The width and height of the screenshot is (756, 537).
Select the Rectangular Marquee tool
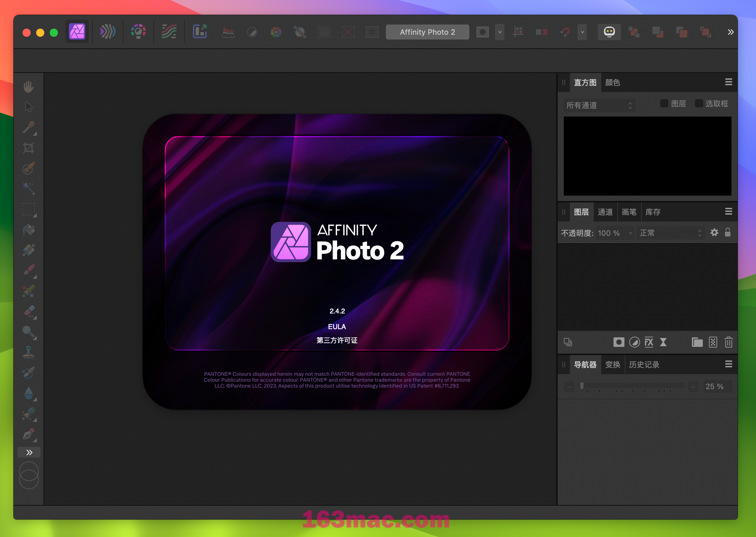[29, 209]
